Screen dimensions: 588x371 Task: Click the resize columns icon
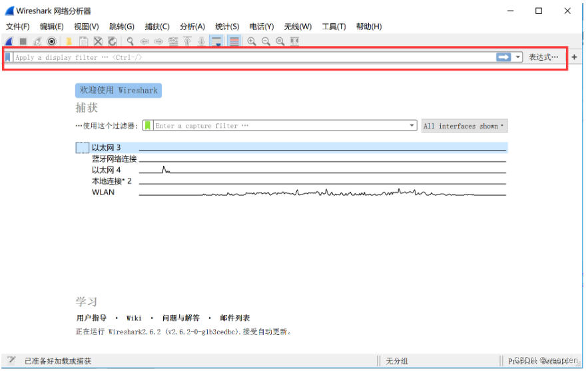tap(294, 41)
